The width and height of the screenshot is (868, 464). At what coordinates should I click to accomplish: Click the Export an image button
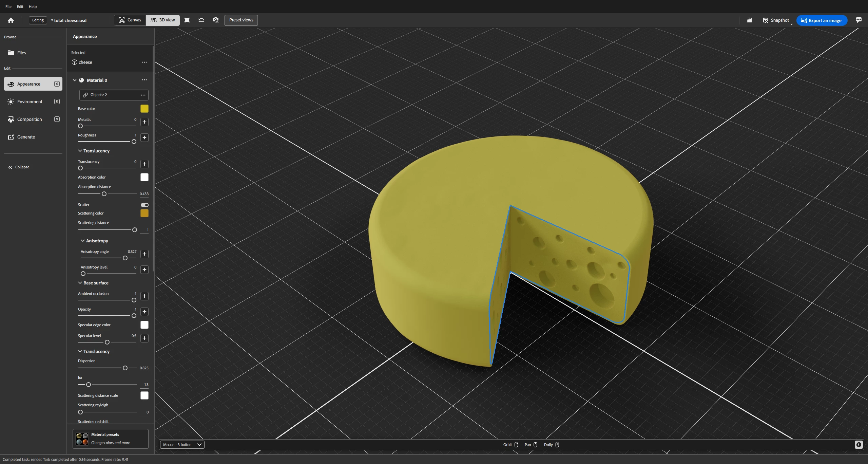click(821, 20)
